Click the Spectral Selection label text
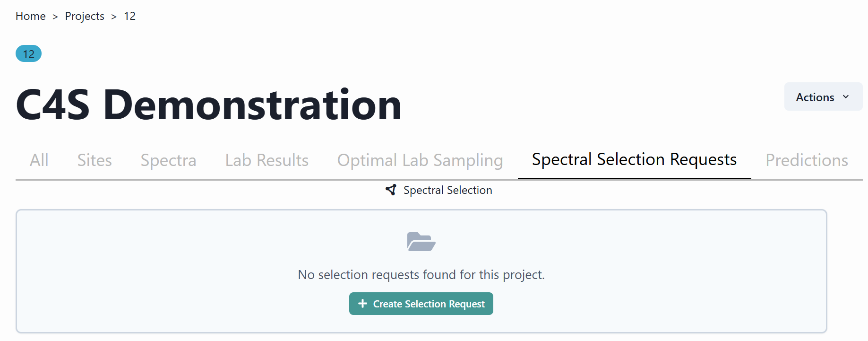This screenshot has height=341, width=868. (x=447, y=190)
